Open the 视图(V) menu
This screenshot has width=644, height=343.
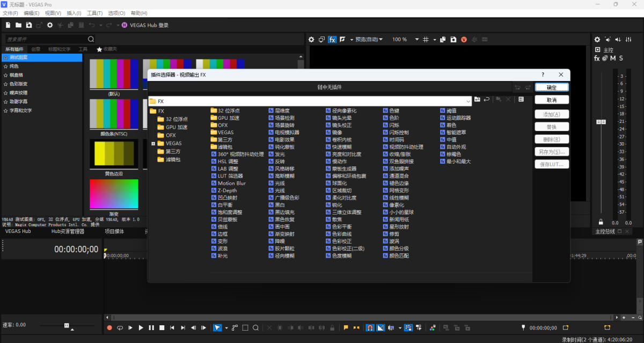53,13
